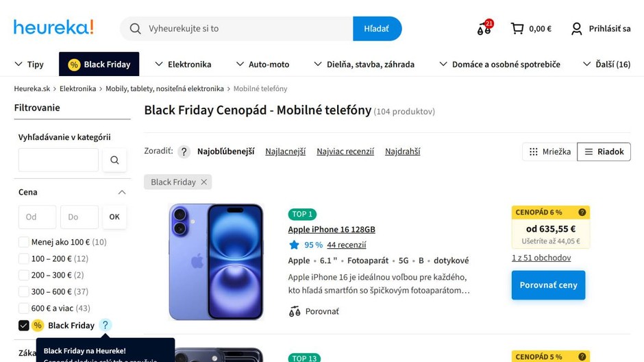Image resolution: width=644 pixels, height=362 pixels.
Task: Remove the Black Friday filter chip
Action: [x=203, y=182]
